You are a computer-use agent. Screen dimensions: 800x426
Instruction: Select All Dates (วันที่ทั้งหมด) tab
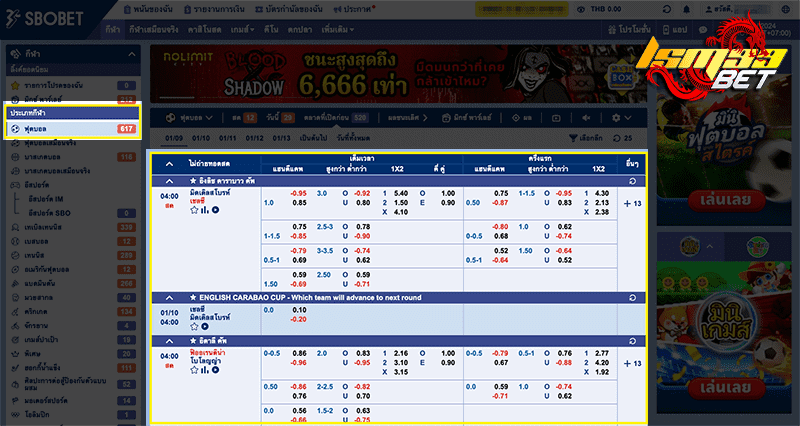click(354, 138)
